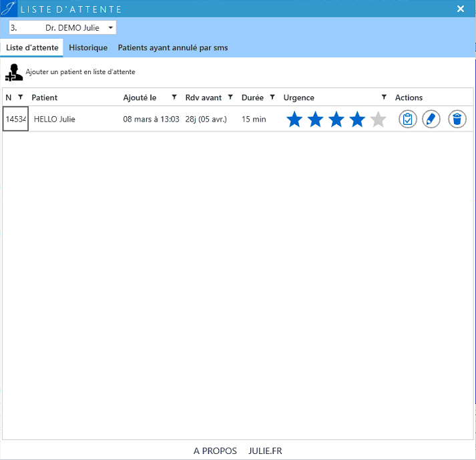Image resolution: width=476 pixels, height=460 pixels.
Task: Click the 15 min duration cell
Action: [x=254, y=119]
